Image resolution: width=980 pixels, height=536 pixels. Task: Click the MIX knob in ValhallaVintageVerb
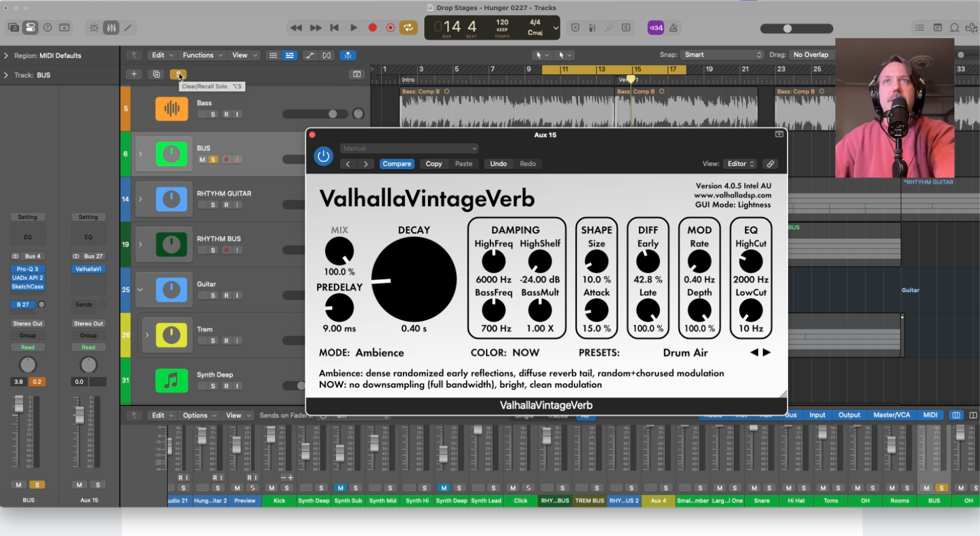(x=339, y=251)
